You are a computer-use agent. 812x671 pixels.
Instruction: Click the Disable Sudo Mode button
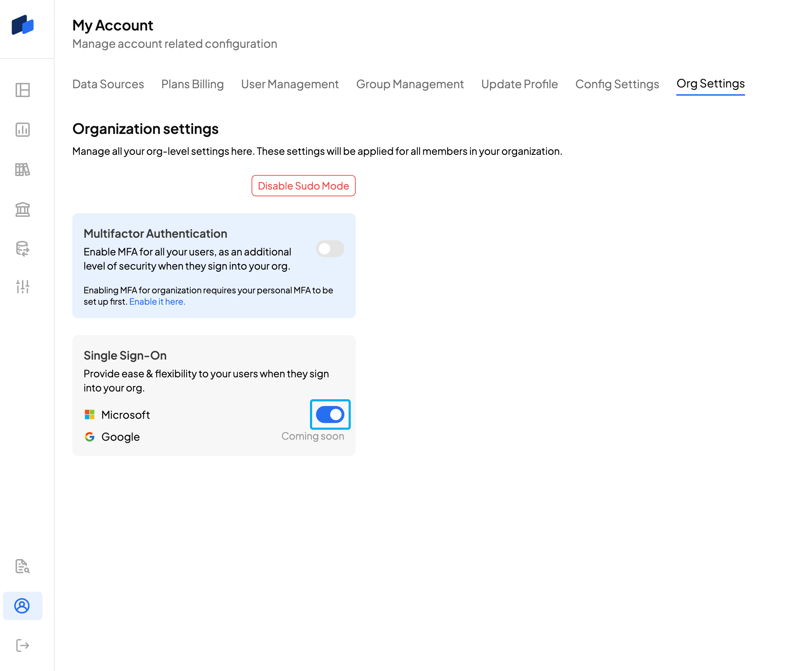(303, 186)
